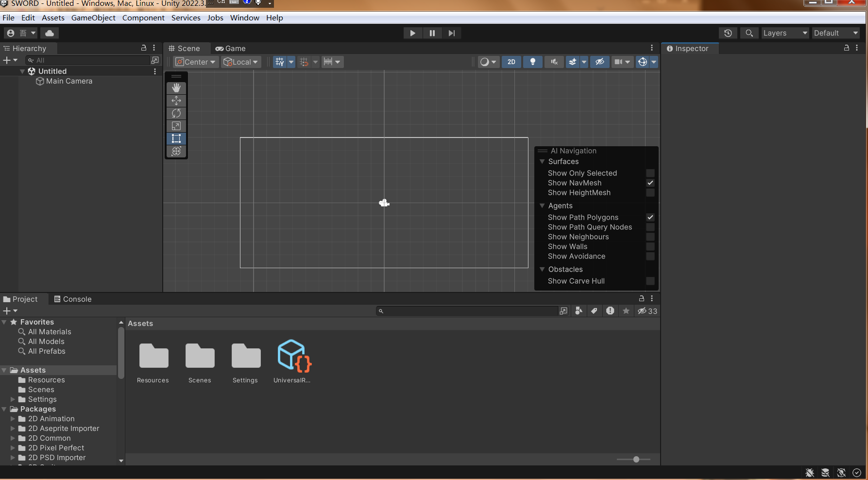Toggle scene lighting bulb icon
This screenshot has height=480, width=868.
click(533, 62)
